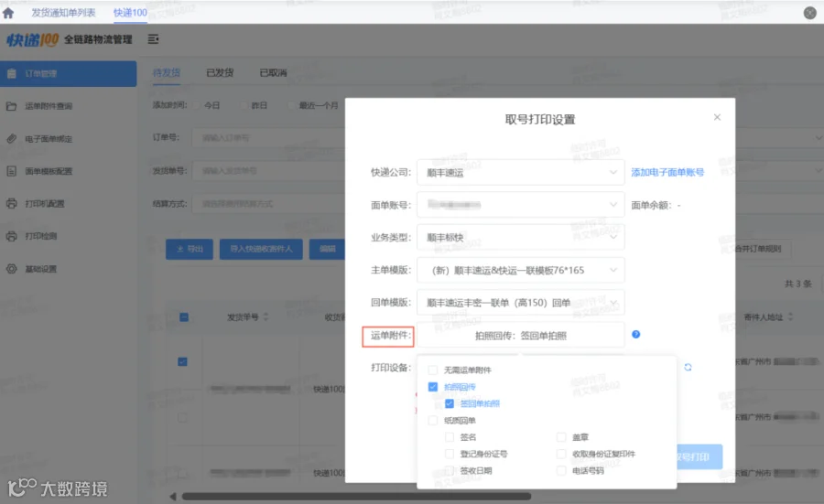This screenshot has height=504, width=824.
Task: Switch to the 快递100 tab
Action: click(130, 13)
